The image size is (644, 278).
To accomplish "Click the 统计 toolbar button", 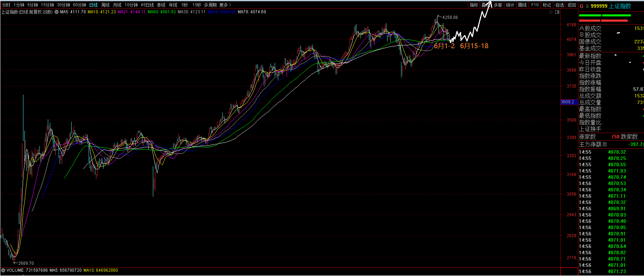I will click(510, 5).
